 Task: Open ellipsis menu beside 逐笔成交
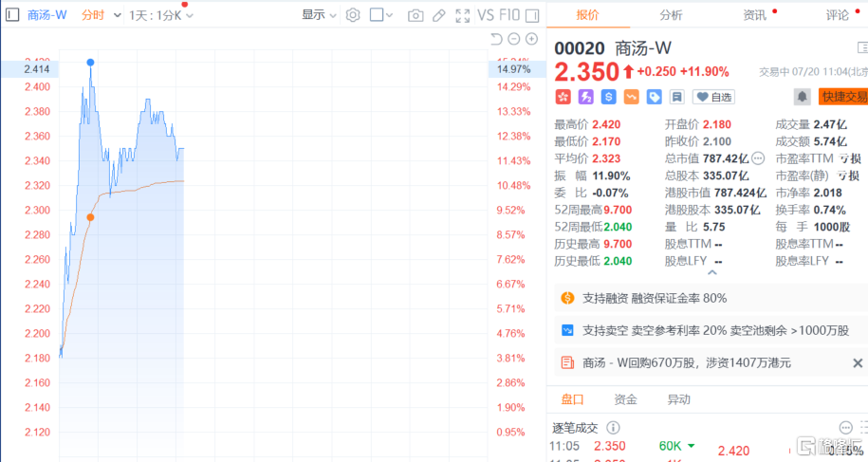pos(845,428)
